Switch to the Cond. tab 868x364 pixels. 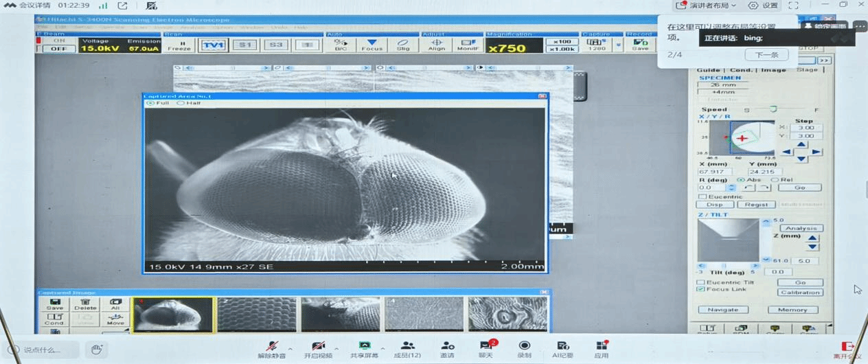[x=741, y=70]
